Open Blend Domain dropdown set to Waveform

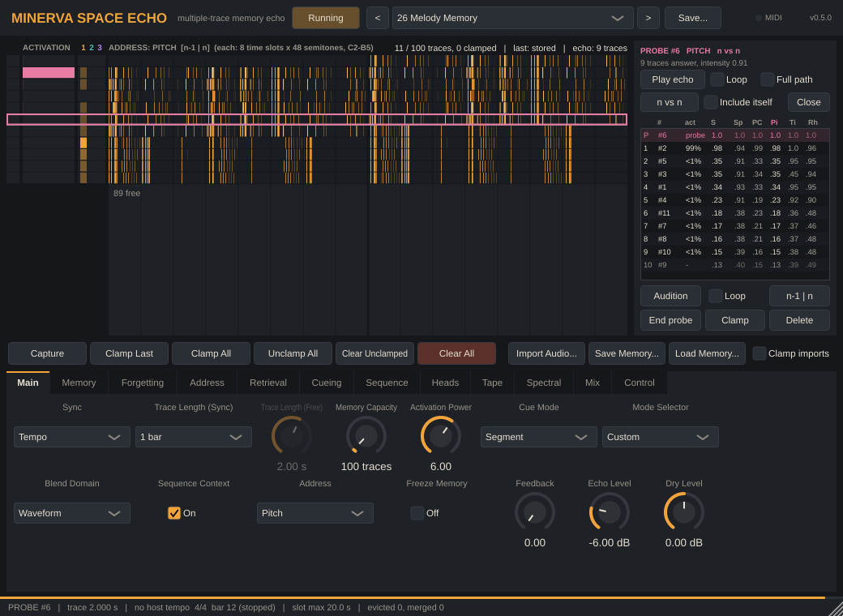pyautogui.click(x=72, y=513)
